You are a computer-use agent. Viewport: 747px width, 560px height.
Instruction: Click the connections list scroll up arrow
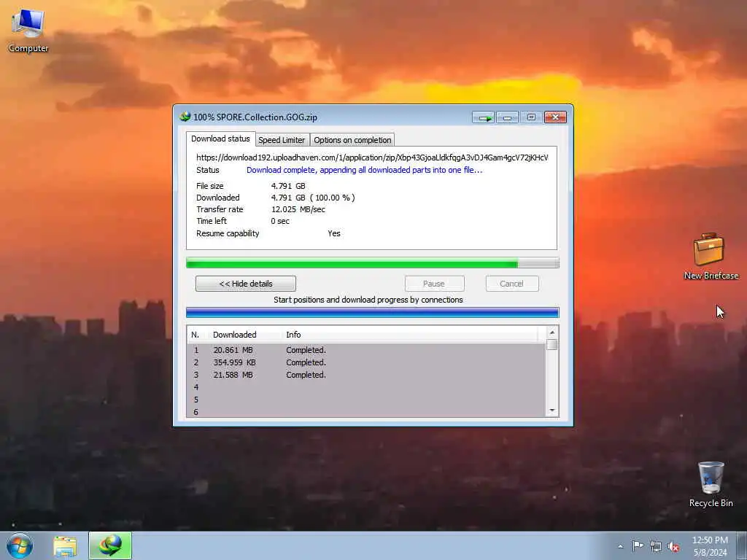click(552, 332)
